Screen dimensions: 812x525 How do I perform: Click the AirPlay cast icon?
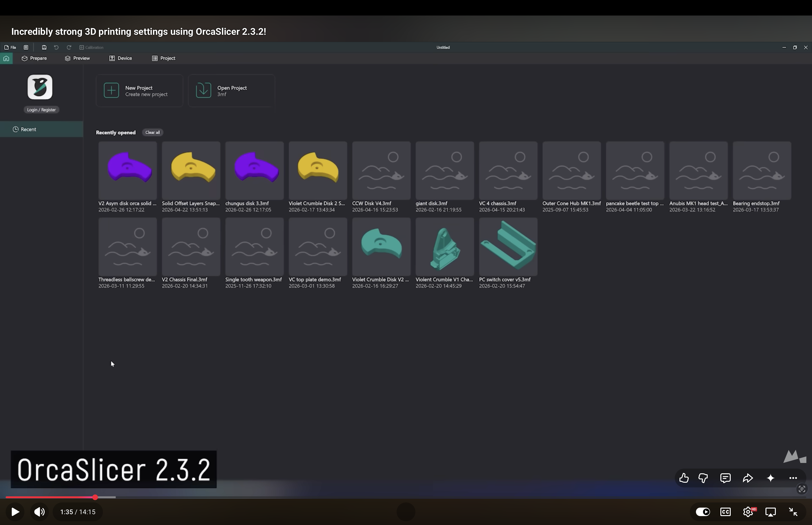tap(771, 512)
